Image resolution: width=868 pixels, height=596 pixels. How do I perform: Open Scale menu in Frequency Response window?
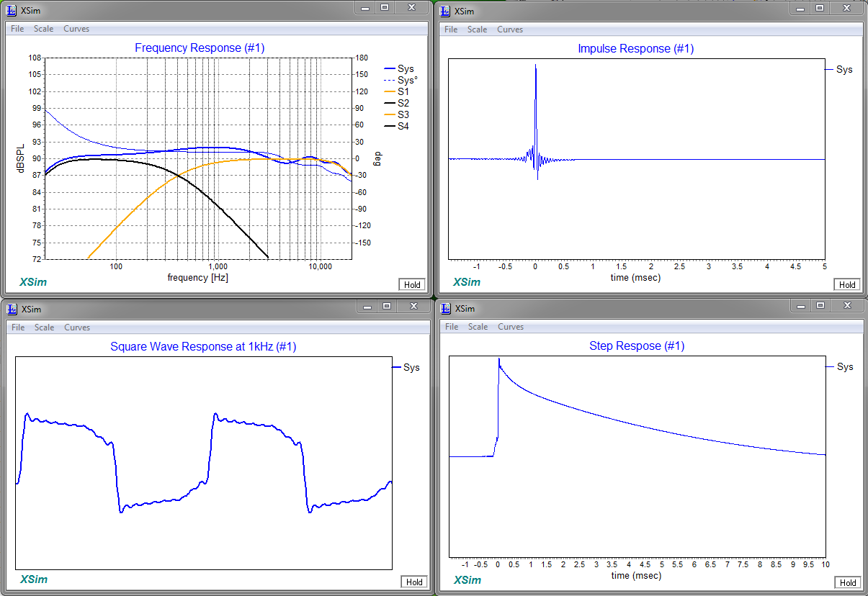point(43,29)
